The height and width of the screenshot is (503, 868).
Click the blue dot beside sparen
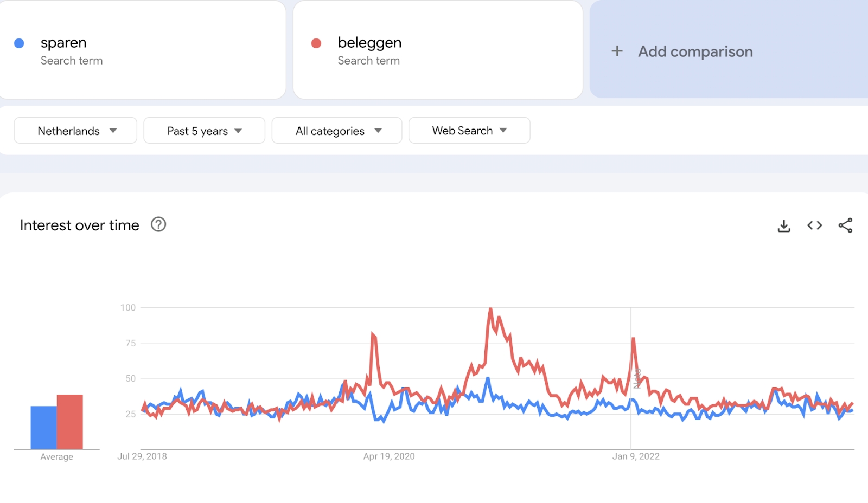click(x=19, y=43)
